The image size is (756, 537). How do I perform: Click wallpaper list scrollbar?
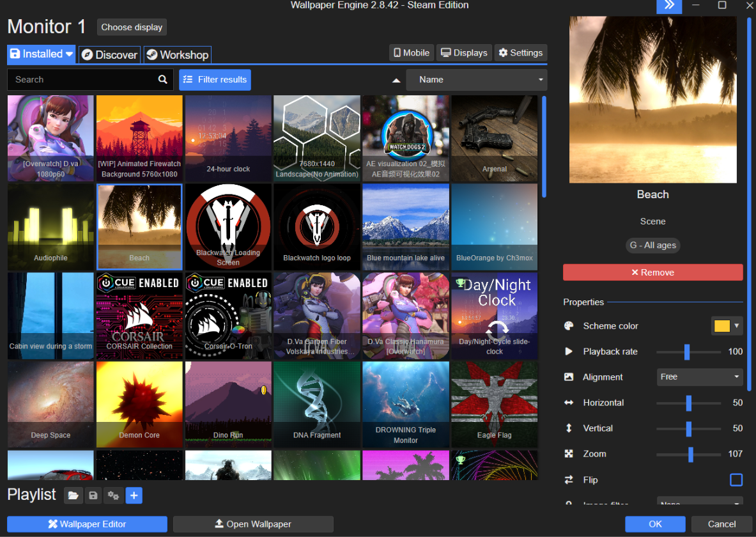544,147
